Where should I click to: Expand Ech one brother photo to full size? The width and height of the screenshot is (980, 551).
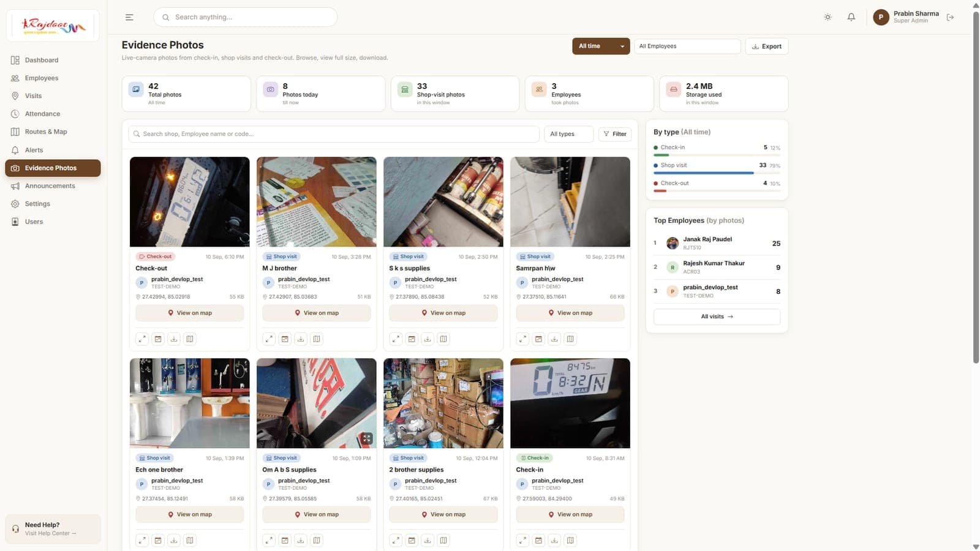click(x=142, y=541)
